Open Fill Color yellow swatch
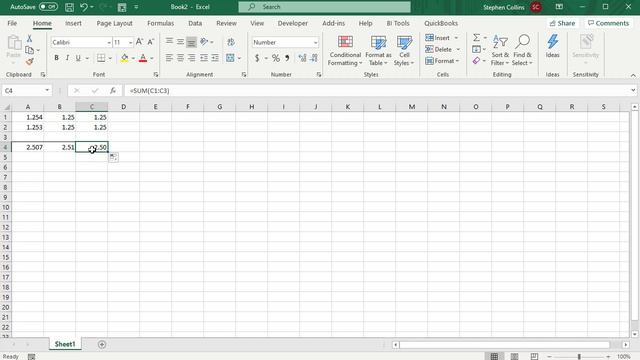The width and height of the screenshot is (640, 360). [124, 58]
